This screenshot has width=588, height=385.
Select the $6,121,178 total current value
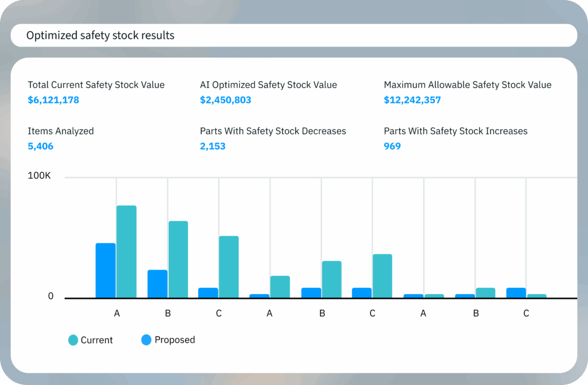(x=53, y=99)
